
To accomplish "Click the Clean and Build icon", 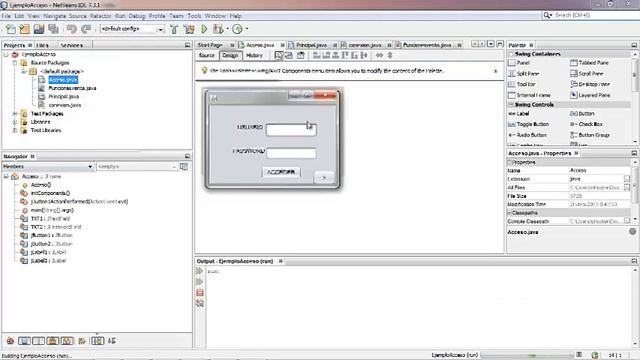I will [x=189, y=29].
